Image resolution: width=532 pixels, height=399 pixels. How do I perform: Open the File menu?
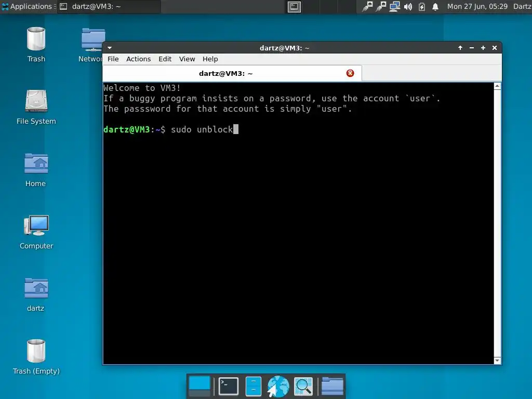tap(113, 59)
